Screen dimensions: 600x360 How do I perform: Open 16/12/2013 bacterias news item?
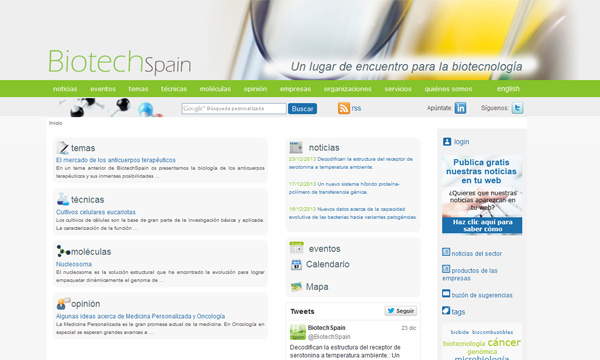[x=352, y=213]
